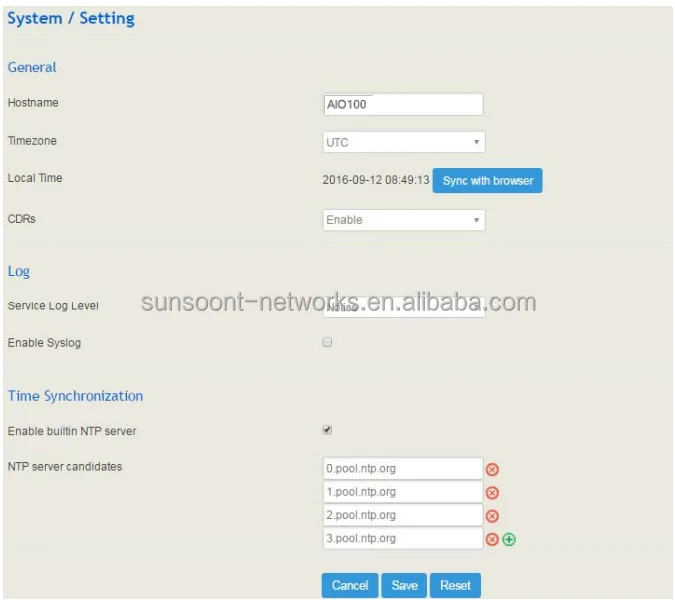Delete the 1.pool.ntp.org server entry
The height and width of the screenshot is (600, 675).
[x=492, y=492]
